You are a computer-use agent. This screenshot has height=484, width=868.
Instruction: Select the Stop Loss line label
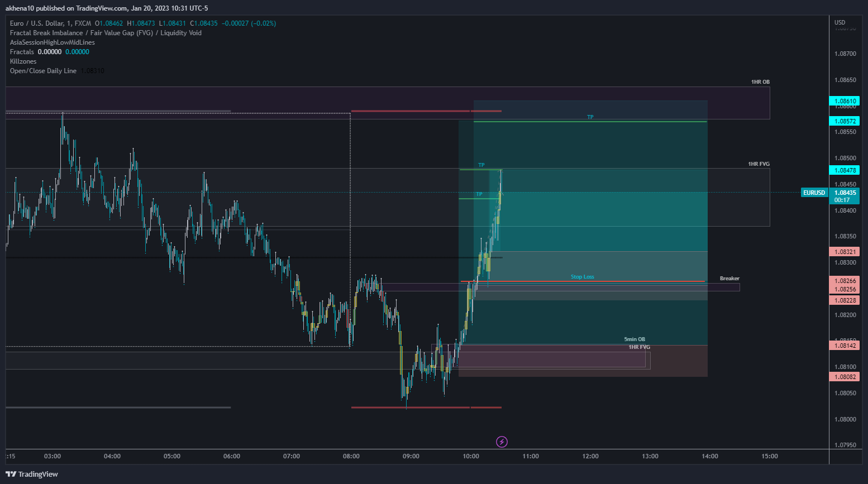coord(582,277)
